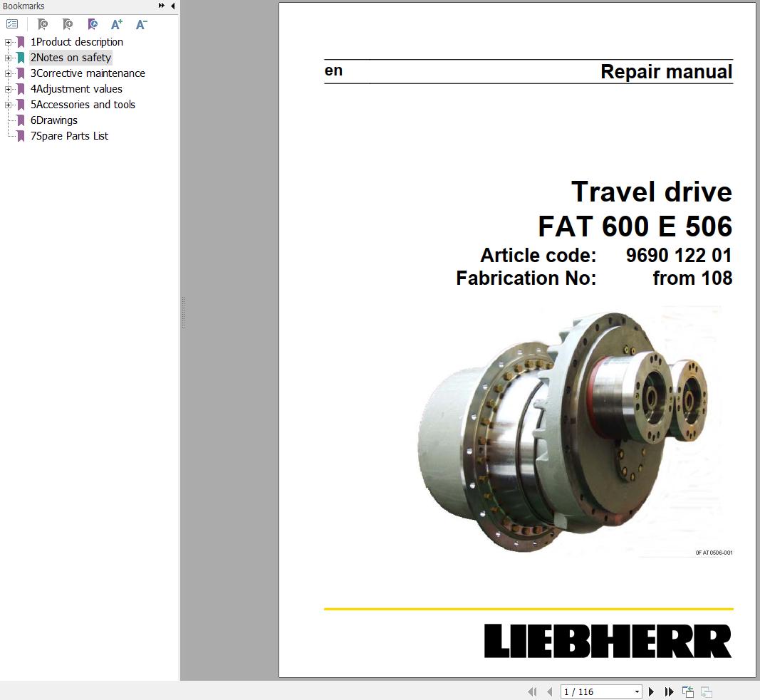Screen dimensions: 760x700
Task: Jump to the 6Drawings bookmark
Action: 54,120
